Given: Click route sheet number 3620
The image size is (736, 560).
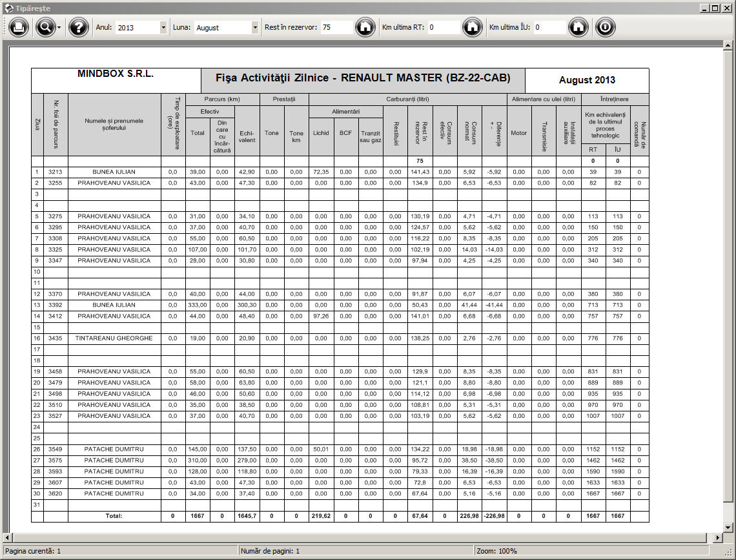Looking at the screenshot, I should [56, 494].
